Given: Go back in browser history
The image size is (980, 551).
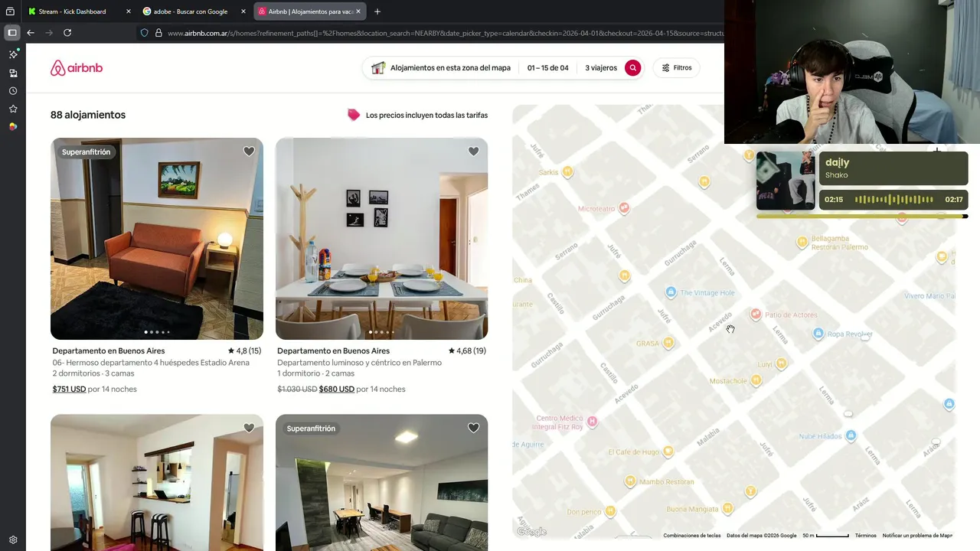Looking at the screenshot, I should [31, 33].
